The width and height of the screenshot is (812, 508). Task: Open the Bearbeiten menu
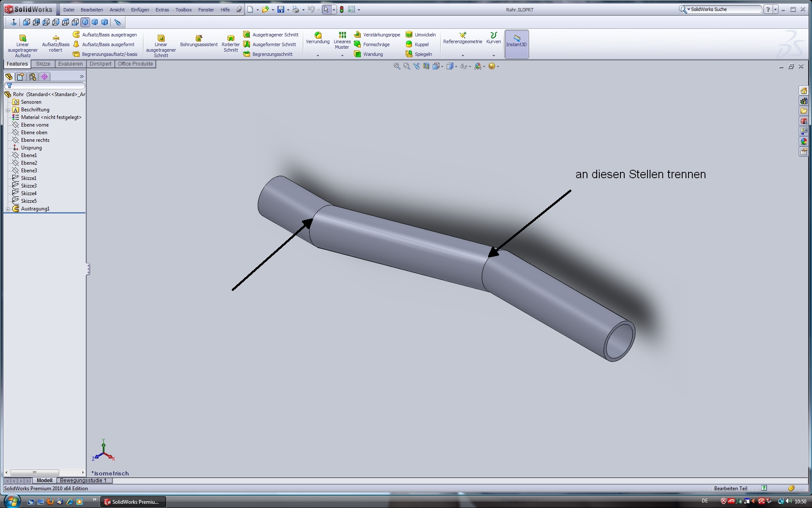click(92, 10)
